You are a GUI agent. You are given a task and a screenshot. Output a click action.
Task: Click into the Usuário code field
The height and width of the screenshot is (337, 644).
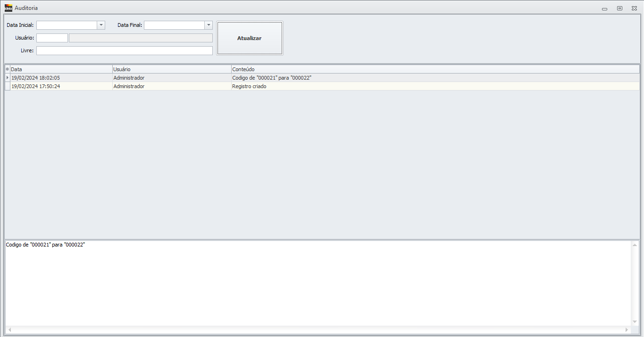(52, 38)
